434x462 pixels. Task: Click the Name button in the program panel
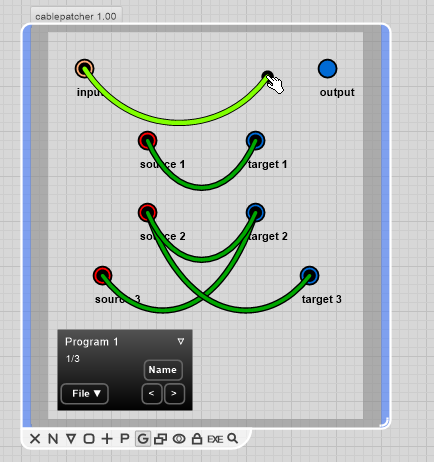163,370
